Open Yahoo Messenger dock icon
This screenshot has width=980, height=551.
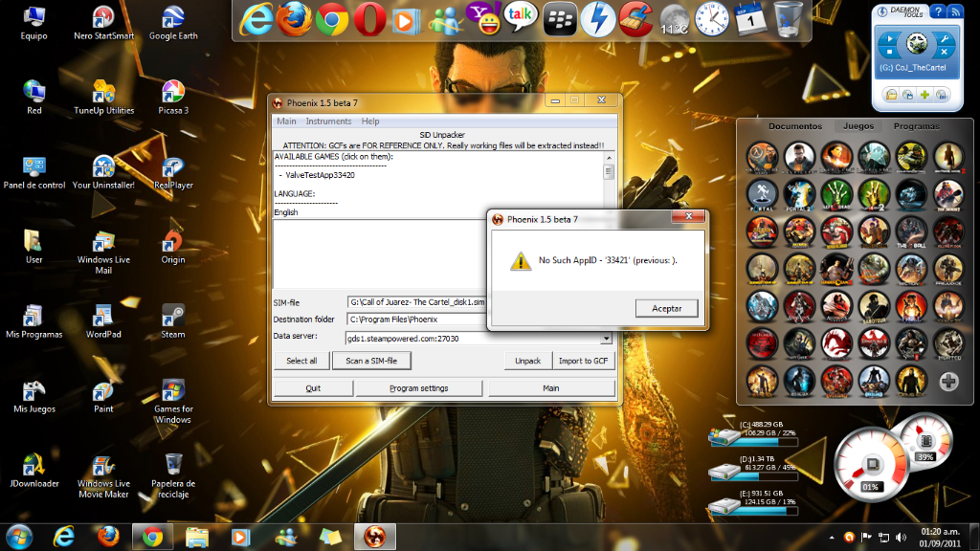tap(484, 18)
